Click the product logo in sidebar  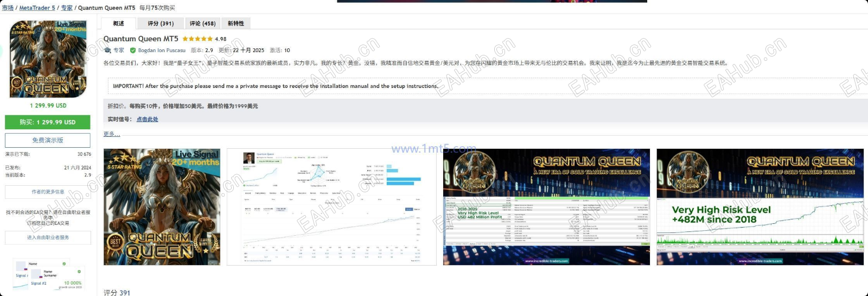[x=48, y=59]
